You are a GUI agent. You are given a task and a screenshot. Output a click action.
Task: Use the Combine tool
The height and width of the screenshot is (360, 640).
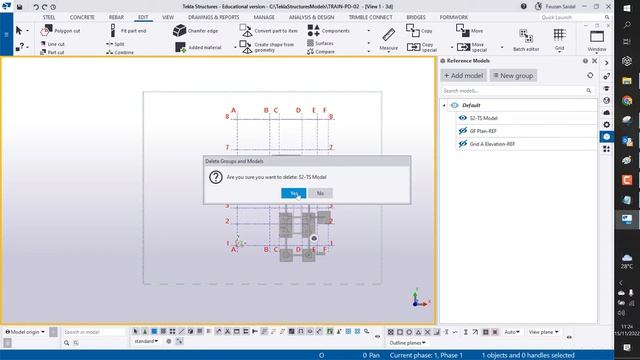coord(120,52)
